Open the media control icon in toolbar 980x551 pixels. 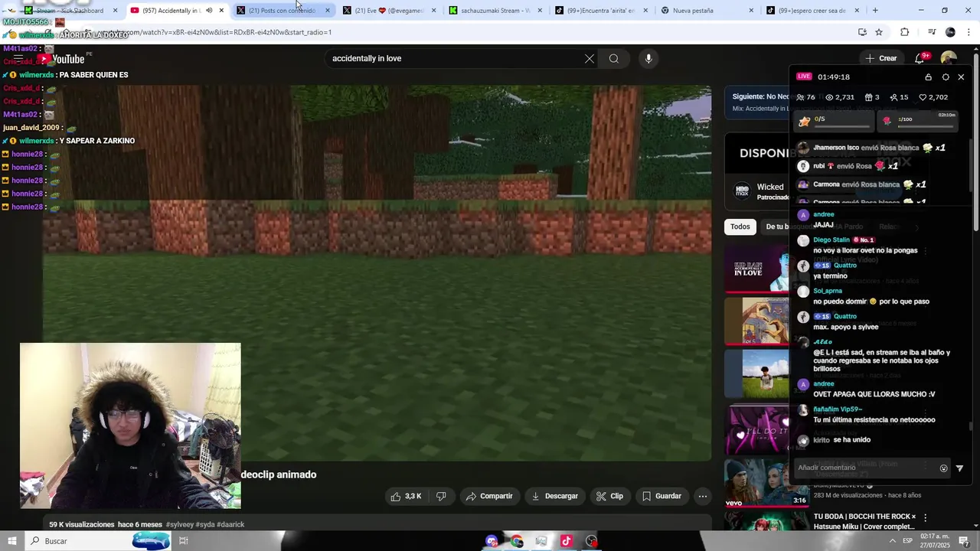(x=932, y=32)
